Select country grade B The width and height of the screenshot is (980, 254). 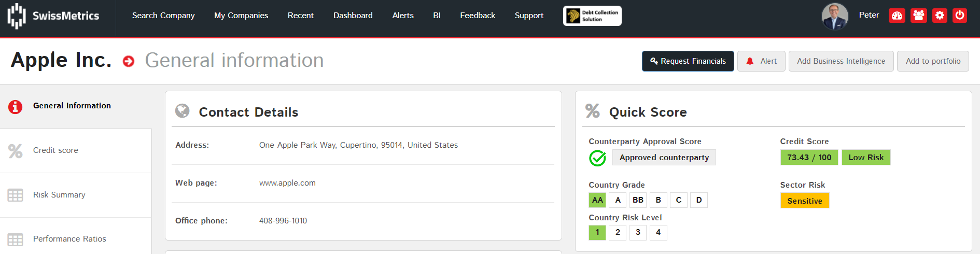[658, 200]
